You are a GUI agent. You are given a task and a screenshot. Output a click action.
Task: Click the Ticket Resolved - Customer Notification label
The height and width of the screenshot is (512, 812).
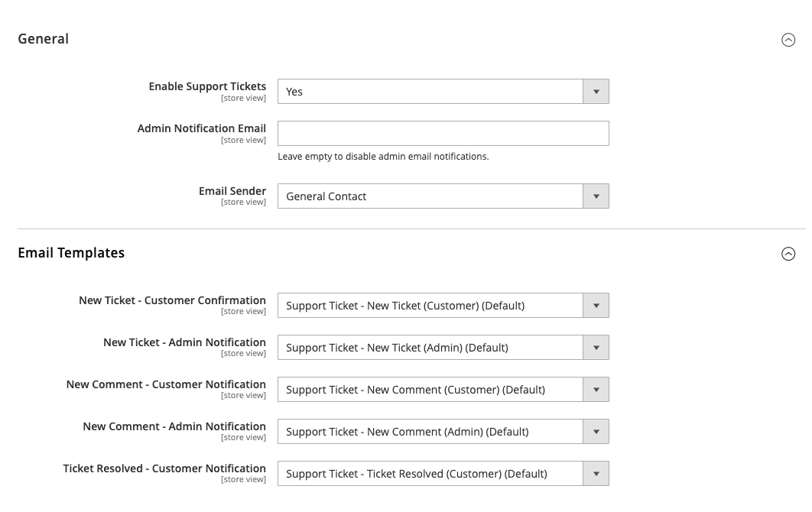click(x=164, y=468)
